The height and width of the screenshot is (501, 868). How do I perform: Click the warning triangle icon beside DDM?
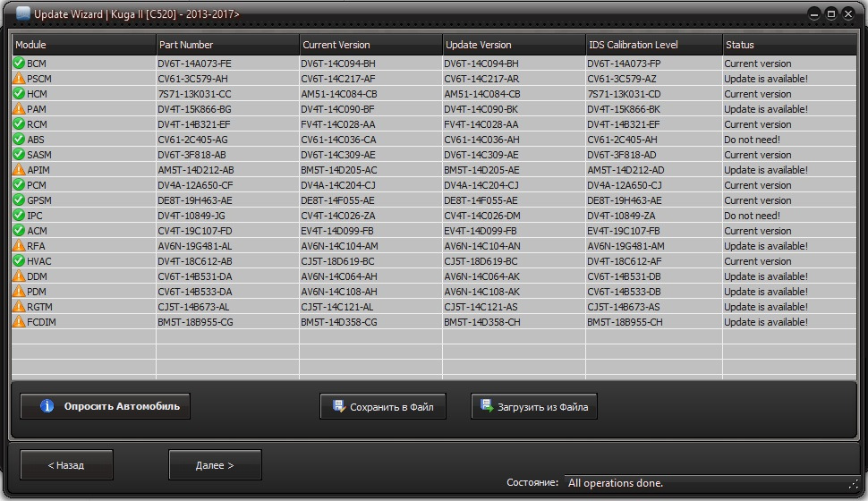[19, 276]
